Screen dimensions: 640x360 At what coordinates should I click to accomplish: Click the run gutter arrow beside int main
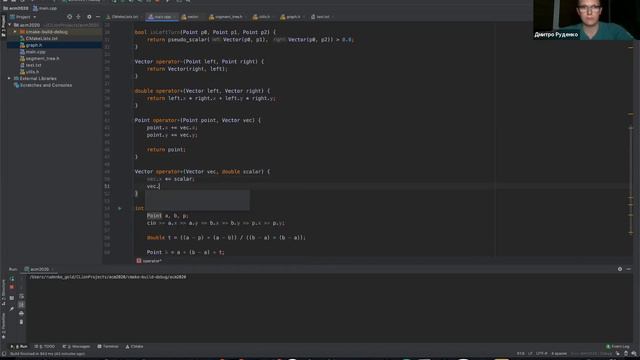click(x=120, y=208)
